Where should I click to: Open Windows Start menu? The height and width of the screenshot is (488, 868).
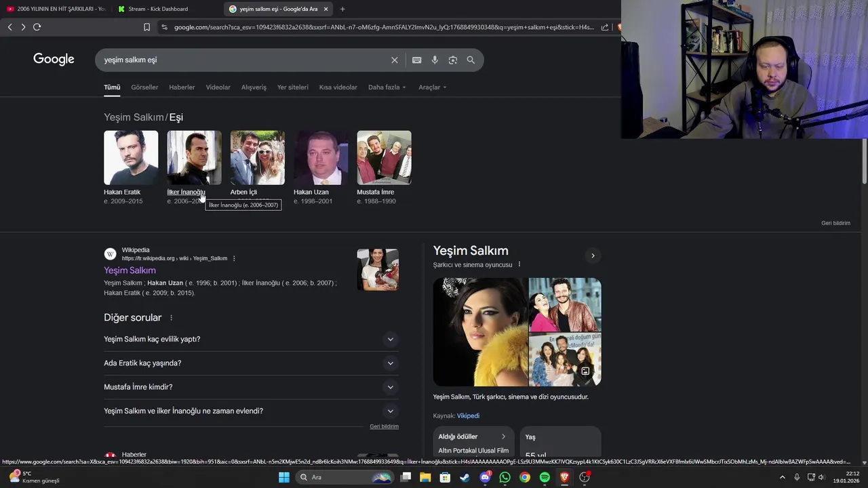click(x=284, y=477)
